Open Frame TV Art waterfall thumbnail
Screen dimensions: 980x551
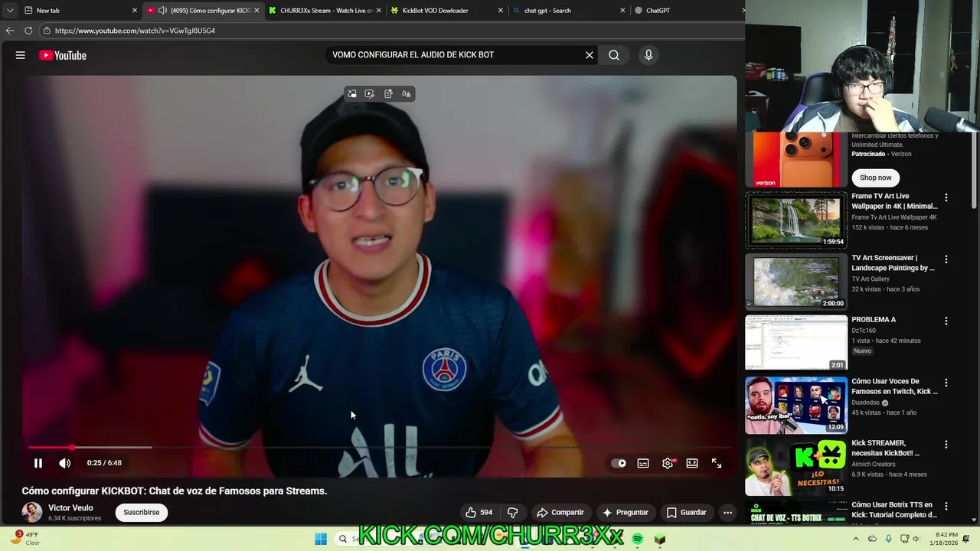tap(796, 220)
